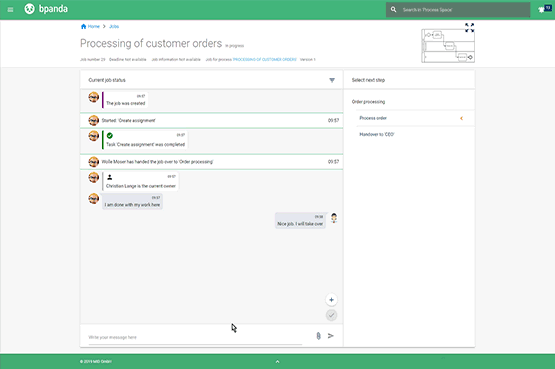Open the notifications icon with badge

coord(544,9)
